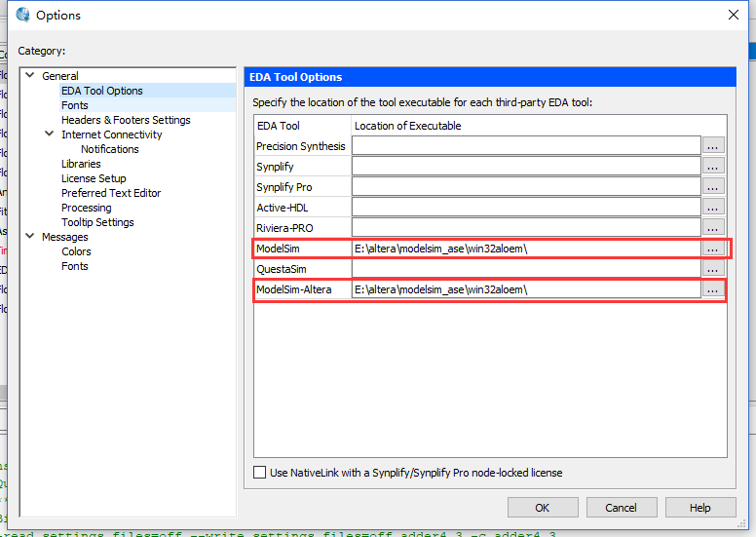
Task: Browse for Synplify Pro executable
Action: pos(713,187)
